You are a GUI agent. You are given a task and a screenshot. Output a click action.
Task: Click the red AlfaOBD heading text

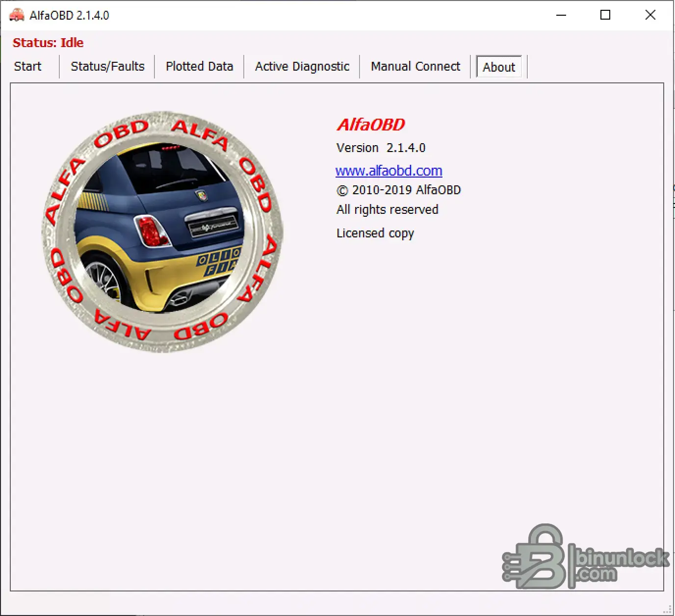tap(371, 125)
